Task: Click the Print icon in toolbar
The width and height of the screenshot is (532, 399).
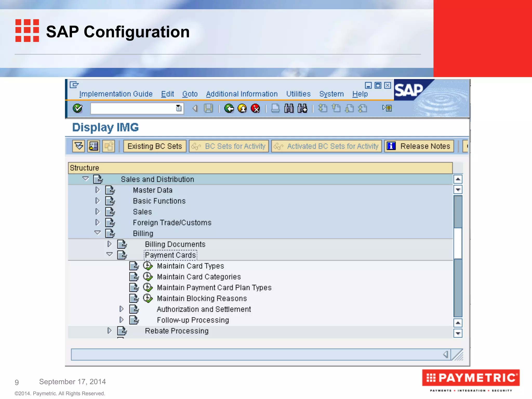Action: (275, 108)
